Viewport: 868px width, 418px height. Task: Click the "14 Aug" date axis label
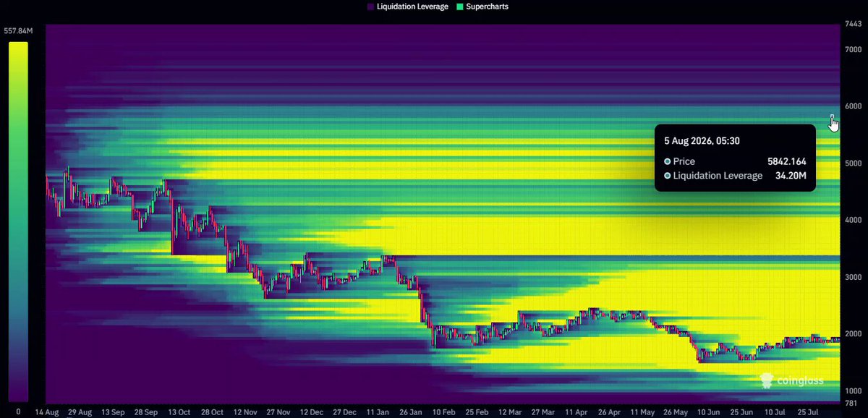[x=46, y=411]
